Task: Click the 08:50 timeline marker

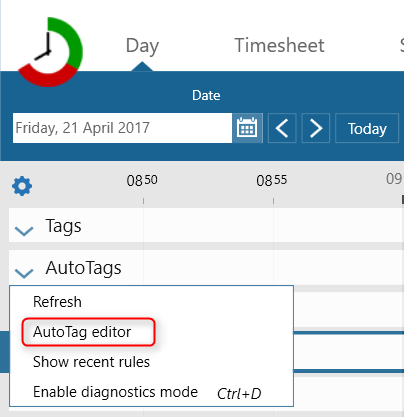Action: pos(142,180)
